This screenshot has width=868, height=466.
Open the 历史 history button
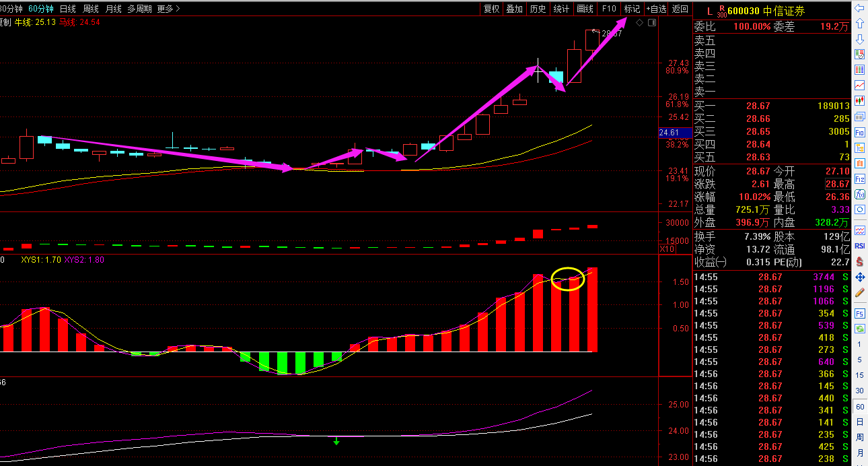pyautogui.click(x=538, y=9)
